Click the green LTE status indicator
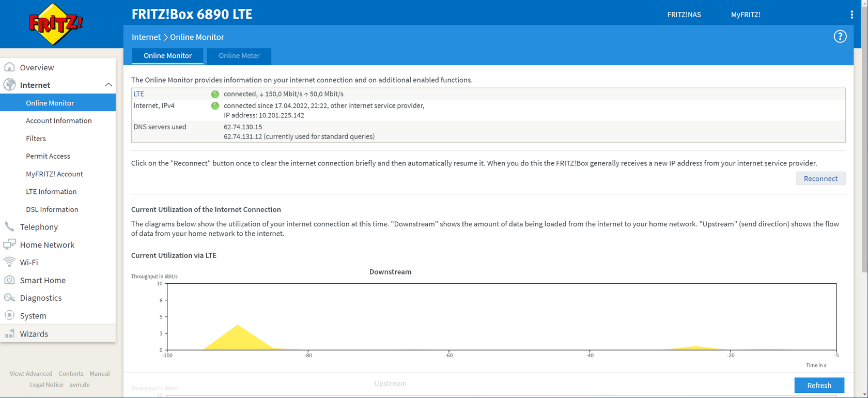 pos(215,94)
